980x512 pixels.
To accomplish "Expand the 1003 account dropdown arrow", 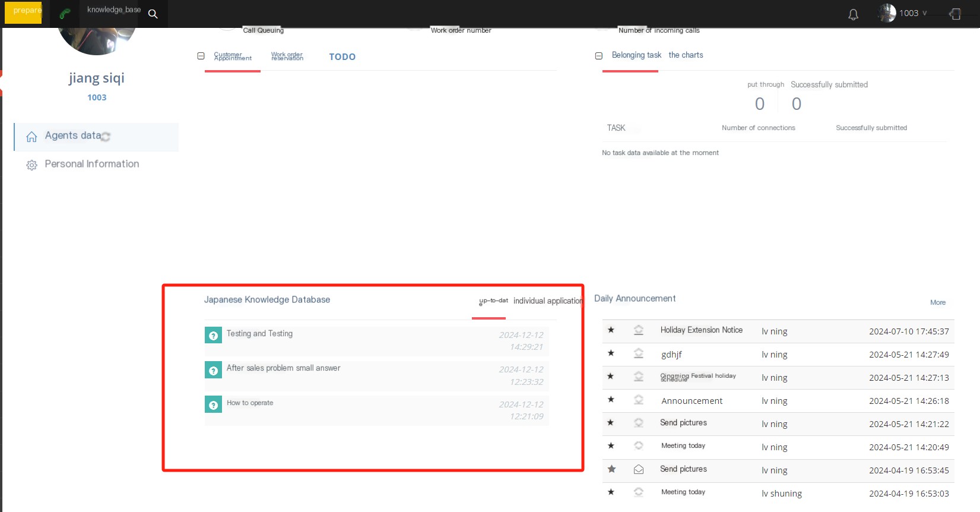I will 924,13.
